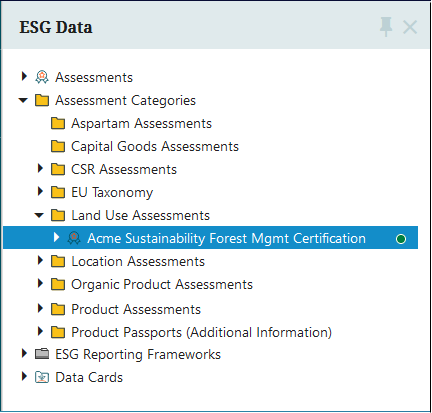
Task: Click the Aspartam Assessments folder icon
Action: tap(58, 123)
